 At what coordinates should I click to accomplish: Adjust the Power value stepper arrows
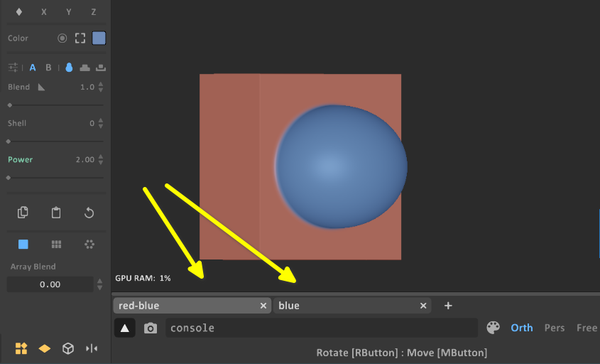point(101,159)
